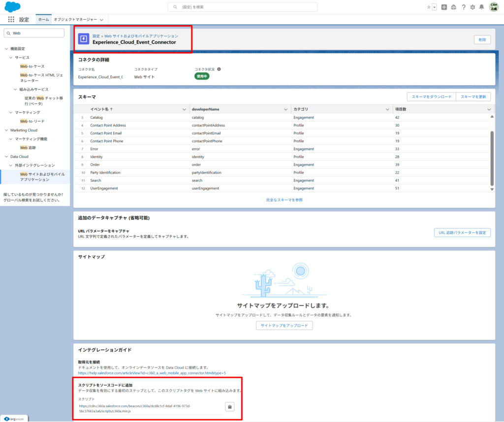Click the 設定 breadcrumb link
Viewport: 504px width, 422px height.
pyautogui.click(x=96, y=36)
